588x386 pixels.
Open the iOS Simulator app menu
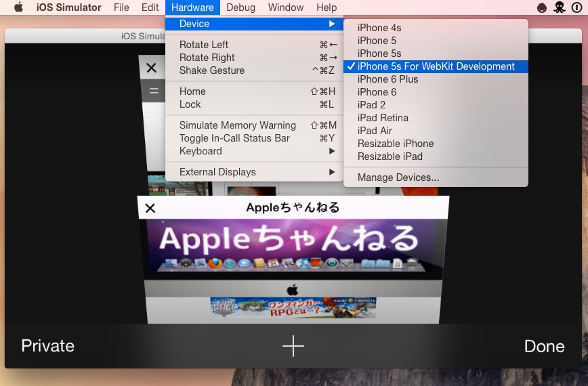coord(68,7)
